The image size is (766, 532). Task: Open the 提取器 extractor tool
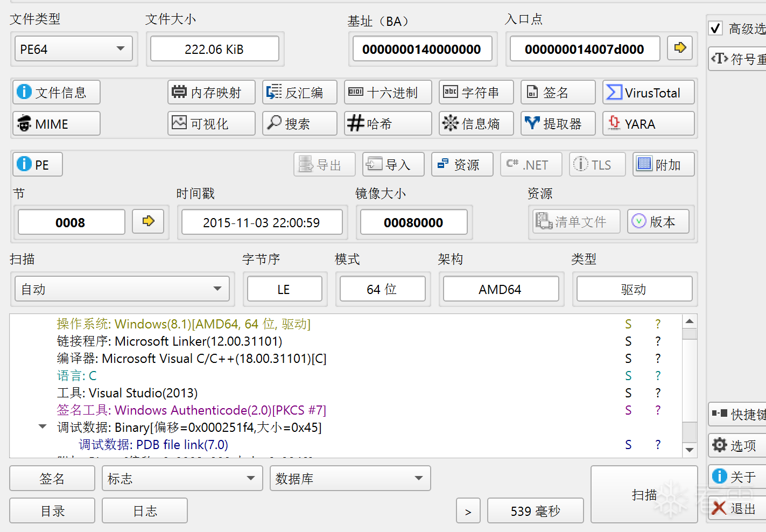(558, 124)
